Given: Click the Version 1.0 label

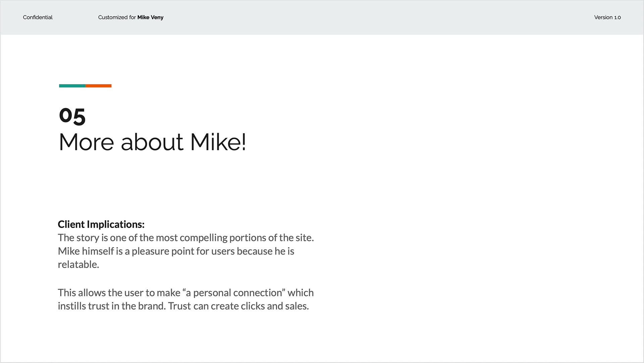Looking at the screenshot, I should pos(607,17).
